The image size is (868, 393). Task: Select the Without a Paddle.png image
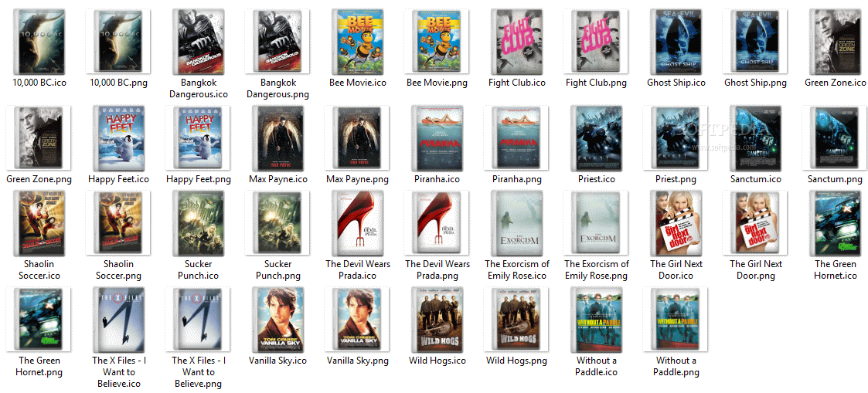pyautogui.click(x=676, y=320)
